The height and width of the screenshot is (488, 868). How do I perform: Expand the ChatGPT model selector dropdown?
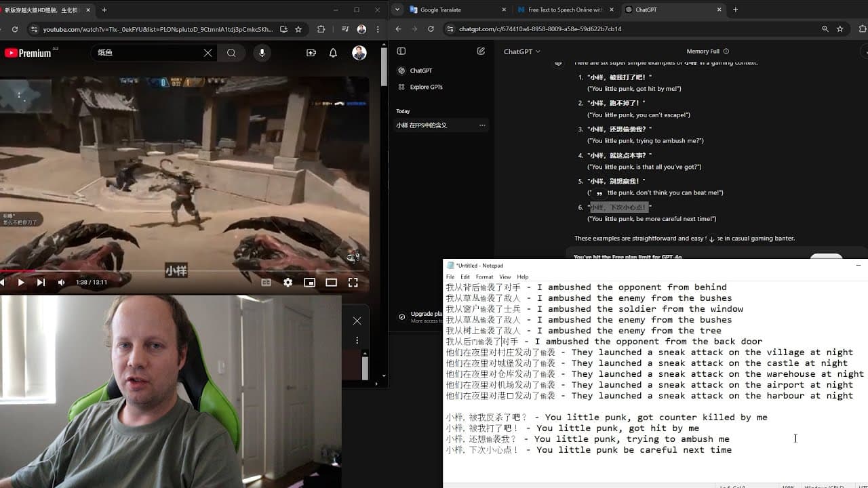[522, 52]
